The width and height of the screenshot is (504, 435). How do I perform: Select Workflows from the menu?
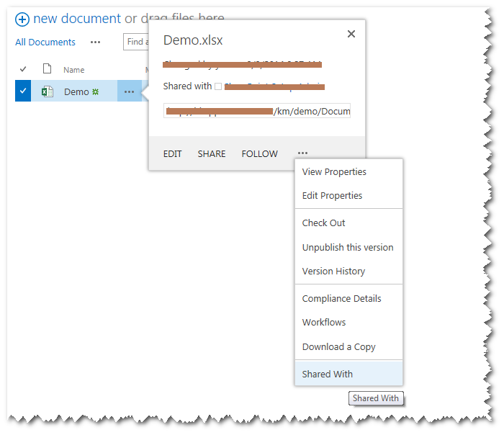(x=348, y=323)
